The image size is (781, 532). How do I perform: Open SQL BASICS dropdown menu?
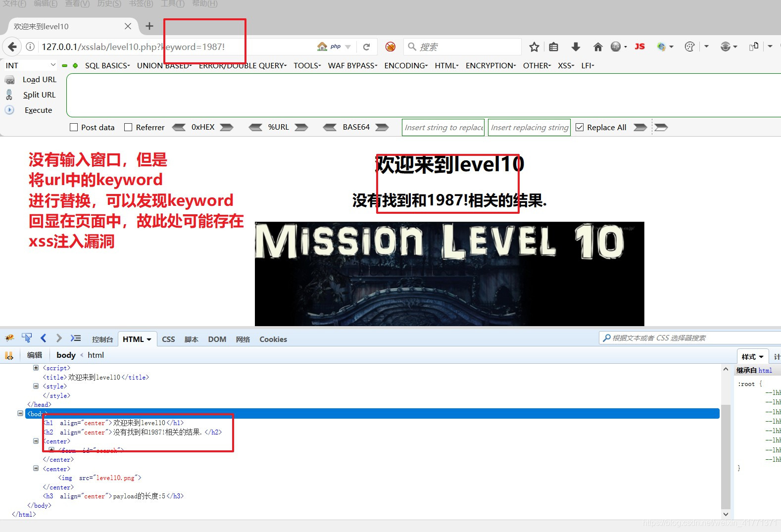tap(107, 65)
